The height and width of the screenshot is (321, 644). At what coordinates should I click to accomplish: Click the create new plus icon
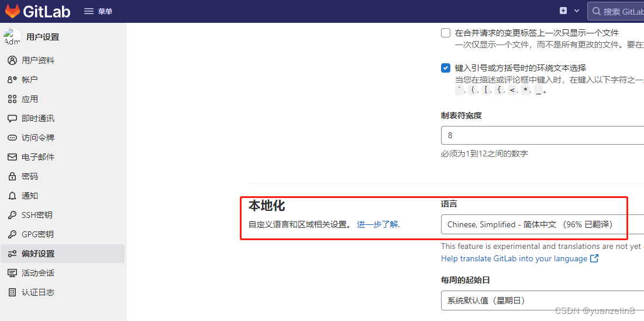pyautogui.click(x=563, y=11)
